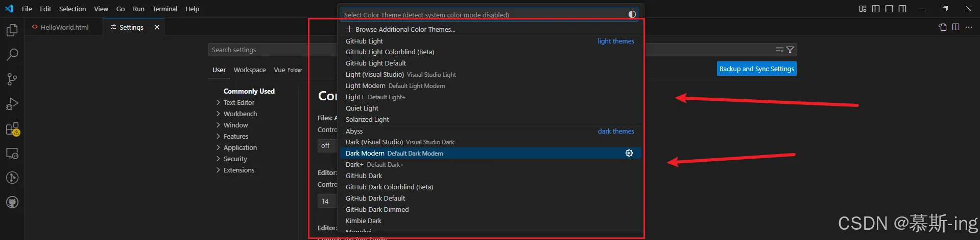This screenshot has width=980, height=240.
Task: Click the VS Code logo icon
Action: 9,9
